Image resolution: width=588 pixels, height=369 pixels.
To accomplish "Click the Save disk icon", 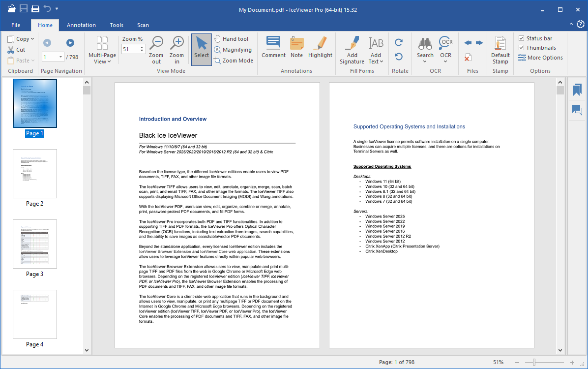I will click(x=24, y=8).
